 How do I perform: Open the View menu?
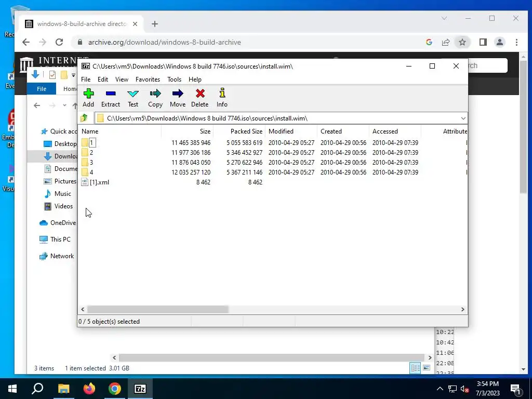coord(122,79)
